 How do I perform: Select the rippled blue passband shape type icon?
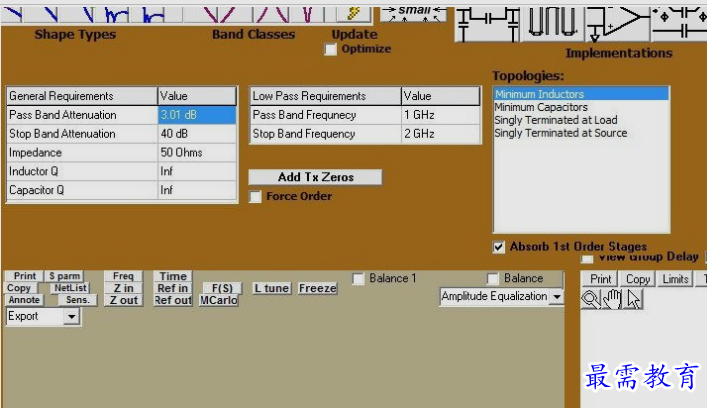[114, 14]
